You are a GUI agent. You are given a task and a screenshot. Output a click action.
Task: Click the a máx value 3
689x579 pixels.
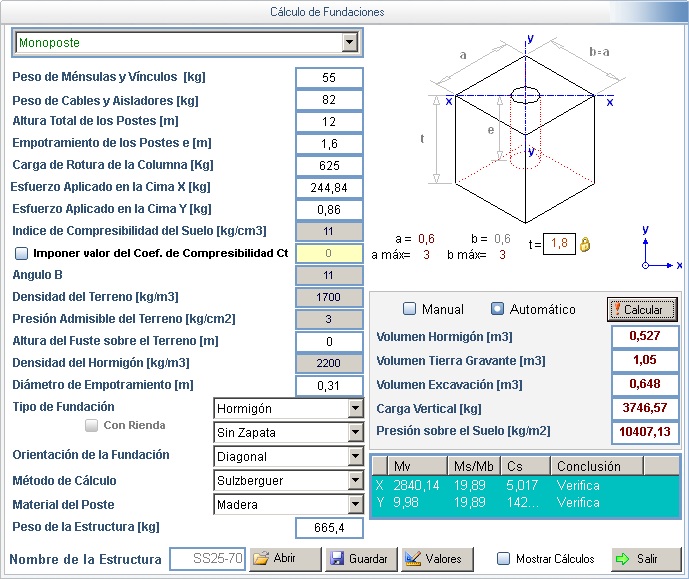point(426,255)
